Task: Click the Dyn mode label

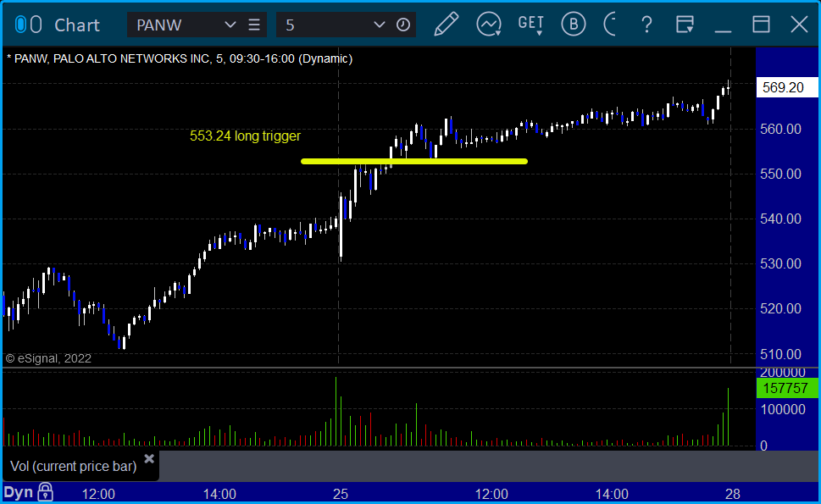Action: point(19,492)
